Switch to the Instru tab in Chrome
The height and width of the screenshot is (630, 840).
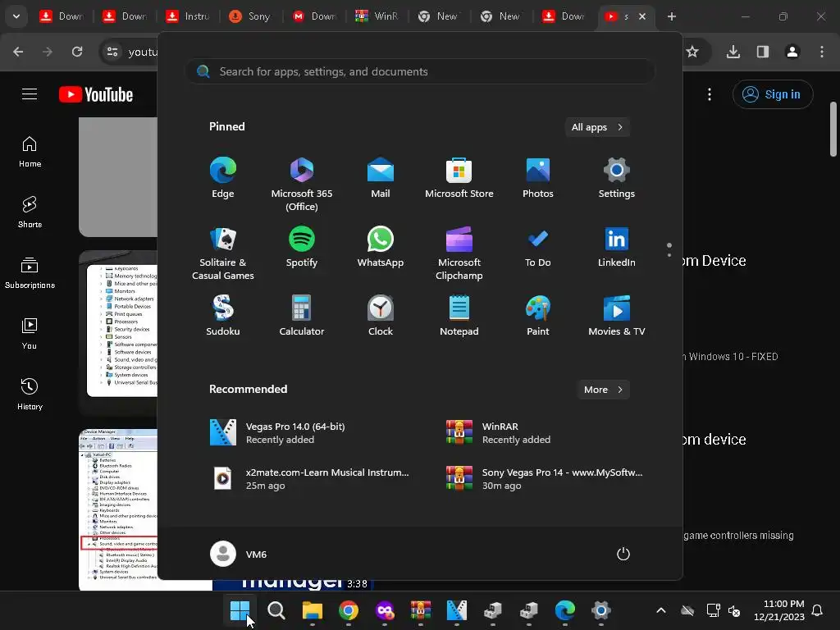(189, 16)
